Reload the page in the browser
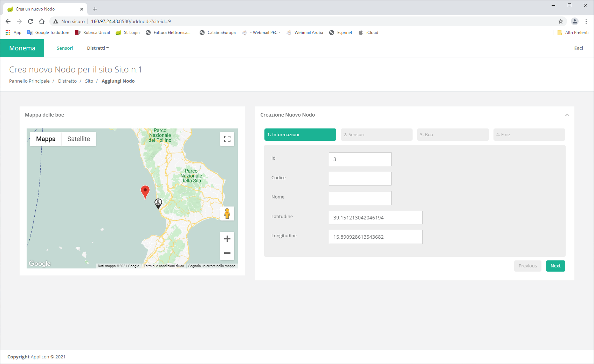 [30, 21]
